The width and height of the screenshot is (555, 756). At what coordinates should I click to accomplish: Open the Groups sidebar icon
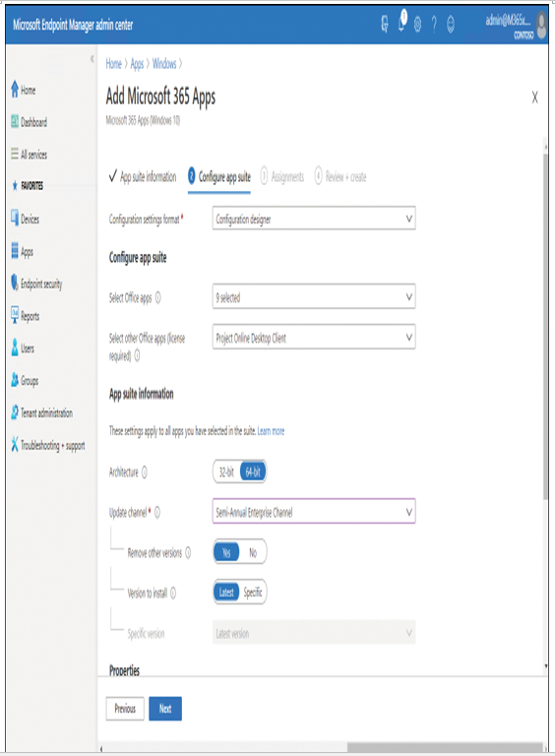[x=15, y=380]
